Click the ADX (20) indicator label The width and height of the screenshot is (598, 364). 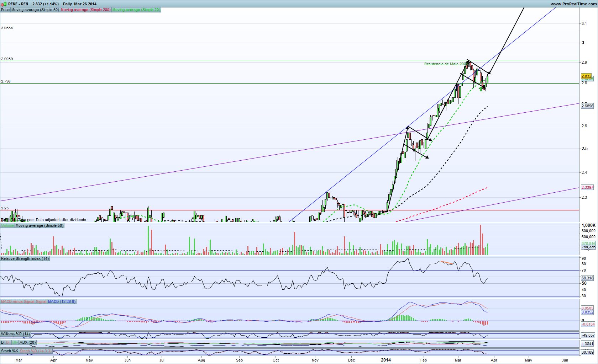28,343
